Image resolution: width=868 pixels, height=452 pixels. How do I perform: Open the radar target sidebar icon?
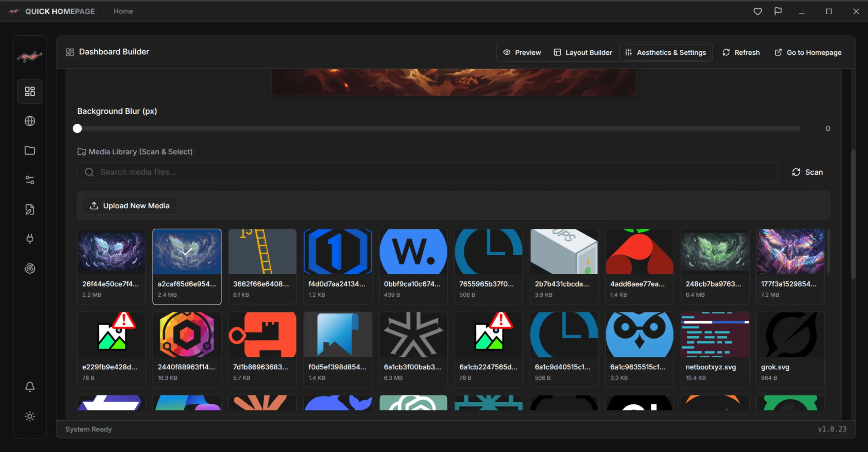coord(30,268)
